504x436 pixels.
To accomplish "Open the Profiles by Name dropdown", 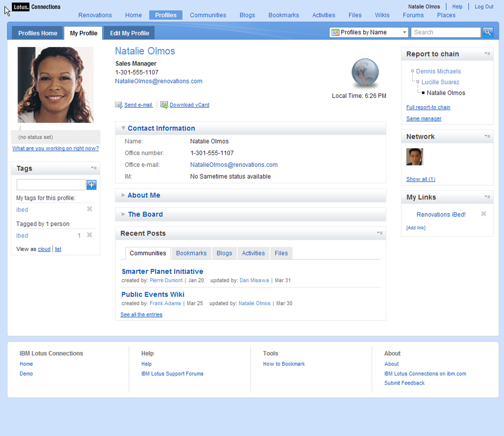I will point(369,32).
